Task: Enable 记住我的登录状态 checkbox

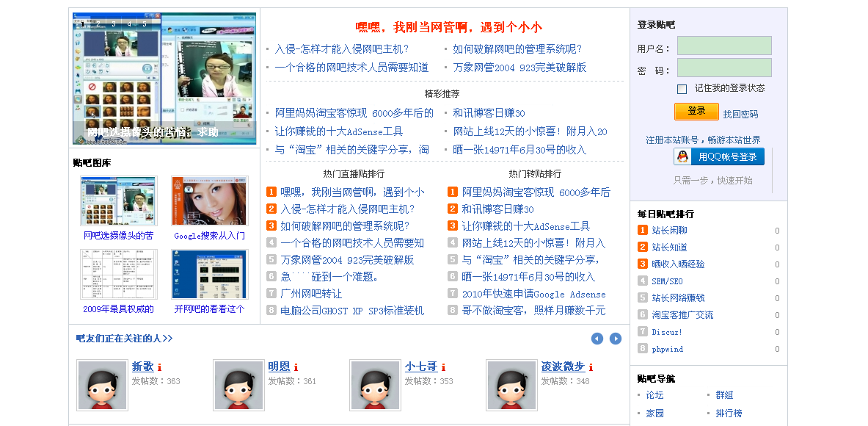Action: [x=682, y=89]
